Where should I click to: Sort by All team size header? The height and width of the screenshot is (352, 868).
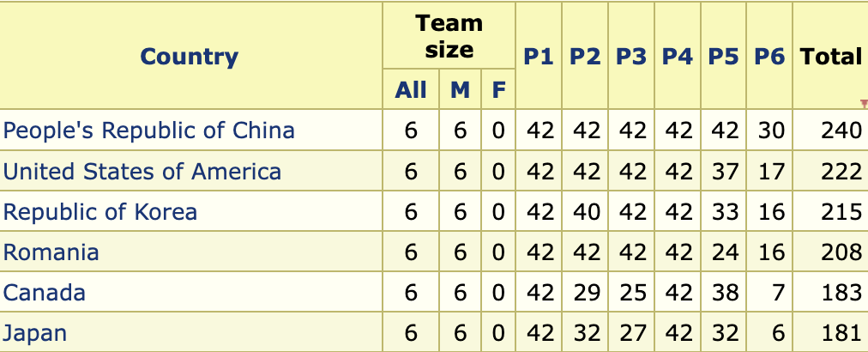click(411, 89)
